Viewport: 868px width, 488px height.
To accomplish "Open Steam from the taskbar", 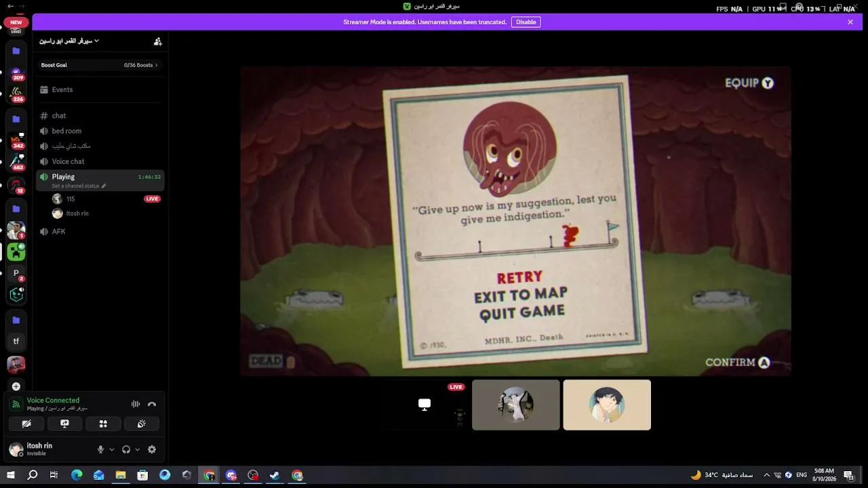I will [275, 475].
